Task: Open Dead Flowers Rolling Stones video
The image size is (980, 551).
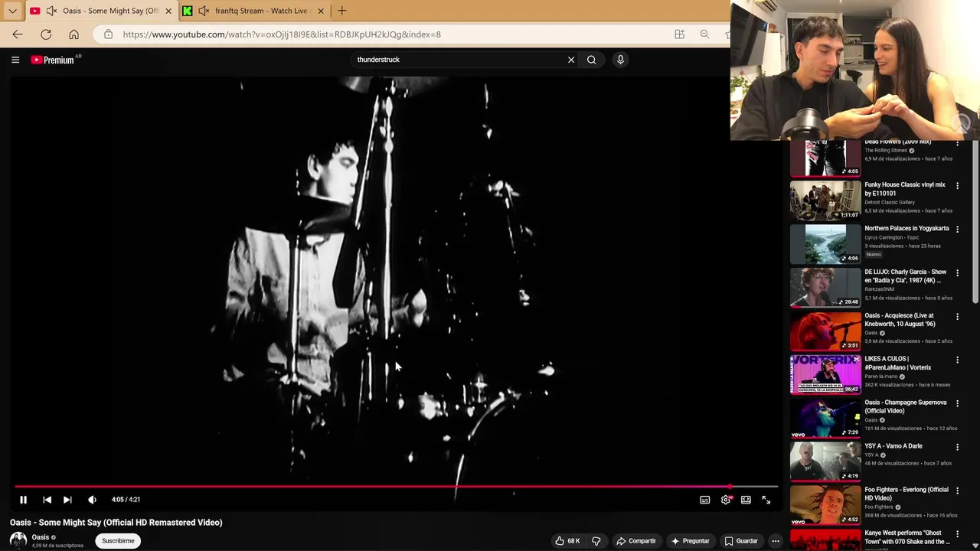Action: point(825,158)
